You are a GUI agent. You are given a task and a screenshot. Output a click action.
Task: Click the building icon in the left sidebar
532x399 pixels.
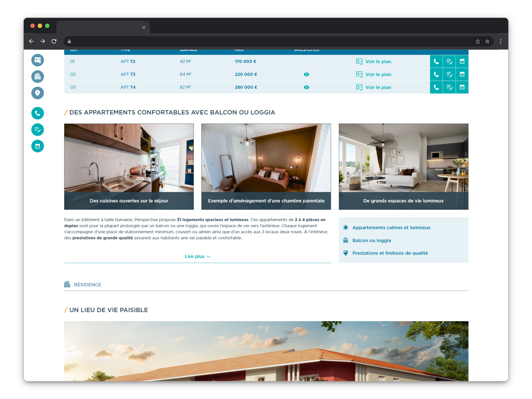(x=37, y=76)
